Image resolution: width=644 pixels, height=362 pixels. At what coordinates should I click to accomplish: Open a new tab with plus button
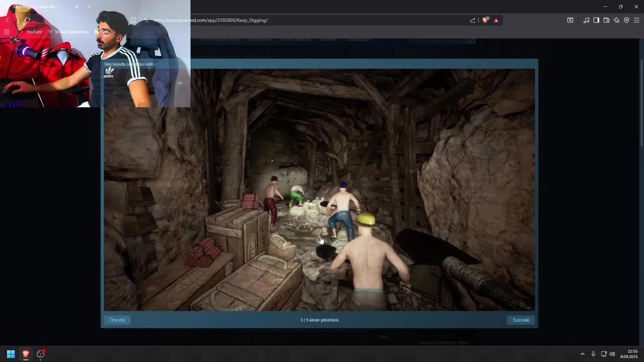(x=89, y=7)
